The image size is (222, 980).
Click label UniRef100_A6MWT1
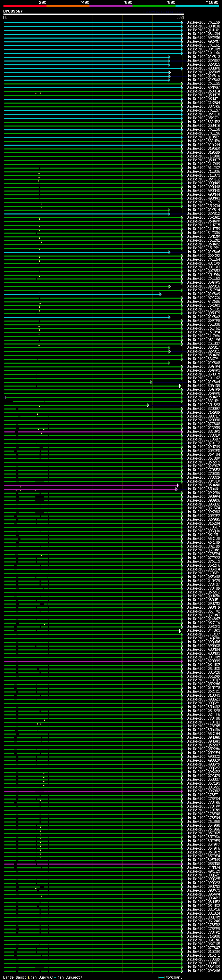[x=203, y=99]
